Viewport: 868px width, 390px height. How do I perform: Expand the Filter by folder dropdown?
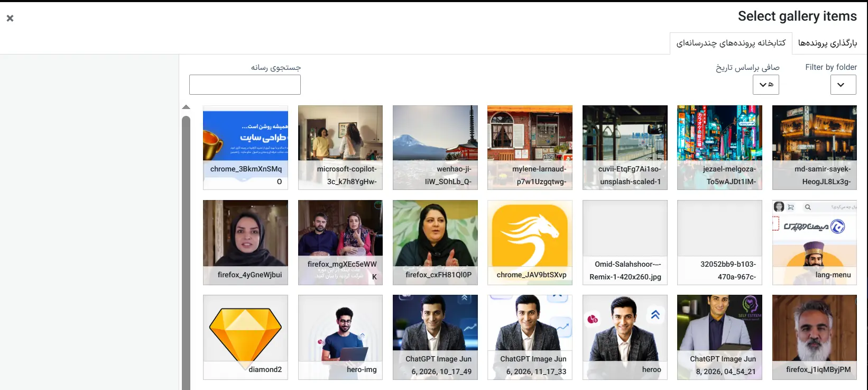[x=843, y=85]
